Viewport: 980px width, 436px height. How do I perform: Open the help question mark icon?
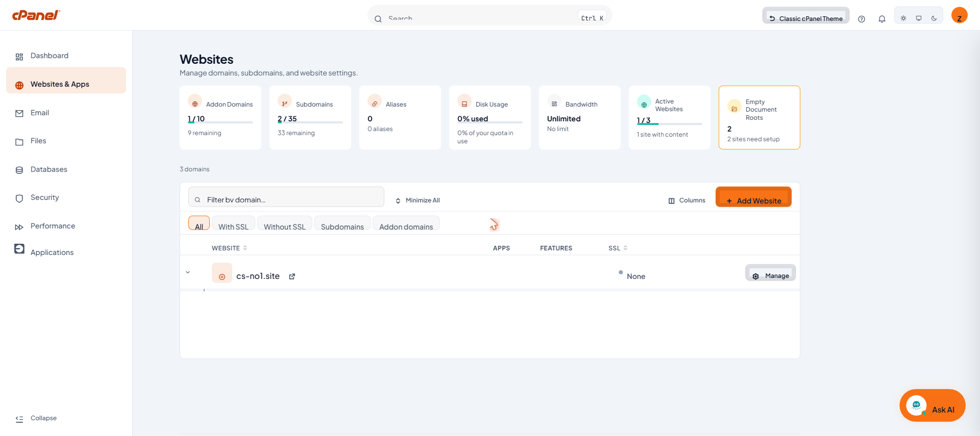[862, 19]
